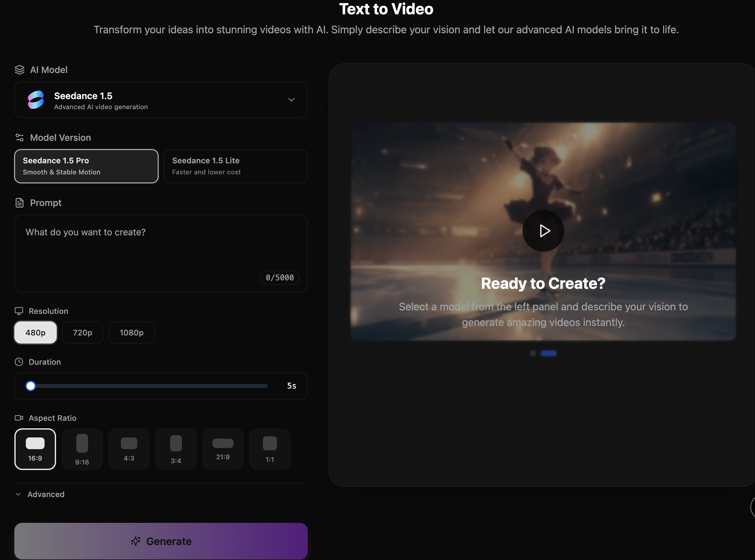This screenshot has width=755, height=560.
Task: Select Seedance 1.5 Pro model version
Action: (x=86, y=166)
